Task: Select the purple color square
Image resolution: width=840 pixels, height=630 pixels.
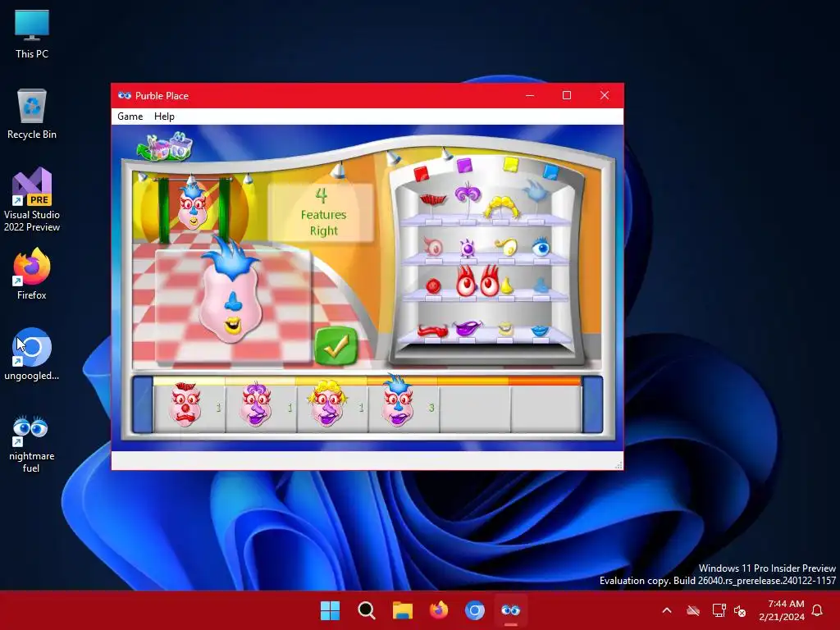Action: (464, 164)
